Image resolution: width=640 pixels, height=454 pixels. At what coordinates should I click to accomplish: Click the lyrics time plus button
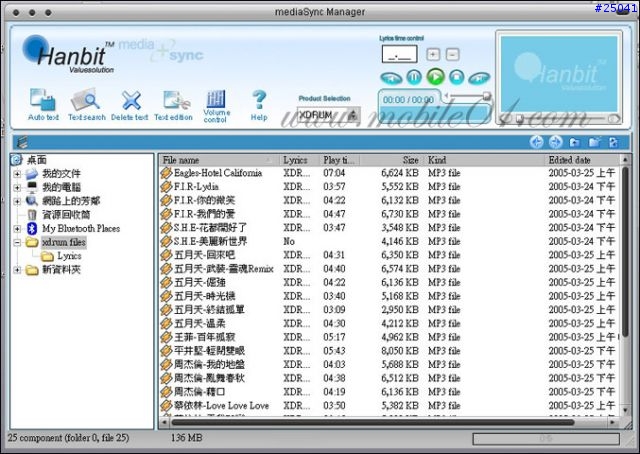click(x=433, y=54)
